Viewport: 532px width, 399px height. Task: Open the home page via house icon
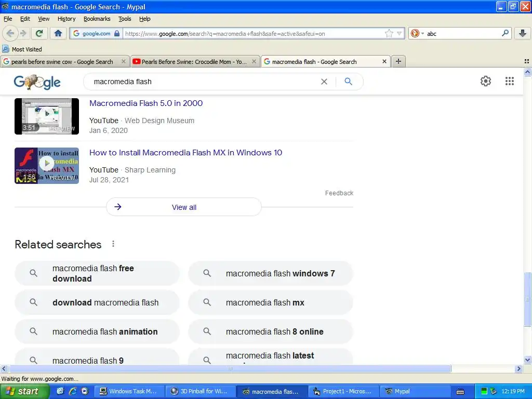coord(58,33)
